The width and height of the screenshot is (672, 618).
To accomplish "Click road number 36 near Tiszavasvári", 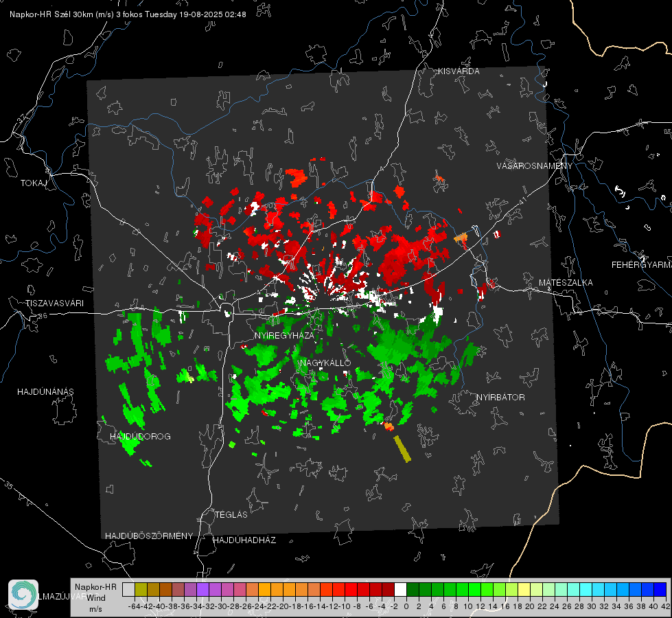I will point(43,316).
